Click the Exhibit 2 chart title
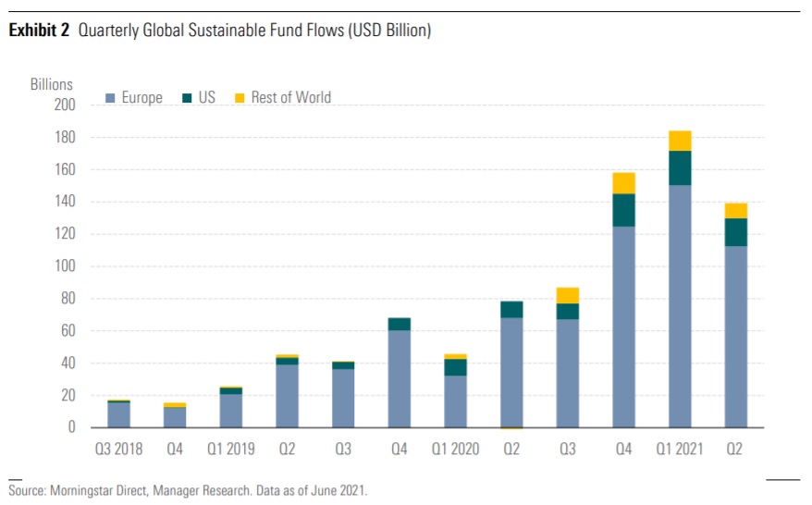Screen dimensions: 812x505 [220, 31]
